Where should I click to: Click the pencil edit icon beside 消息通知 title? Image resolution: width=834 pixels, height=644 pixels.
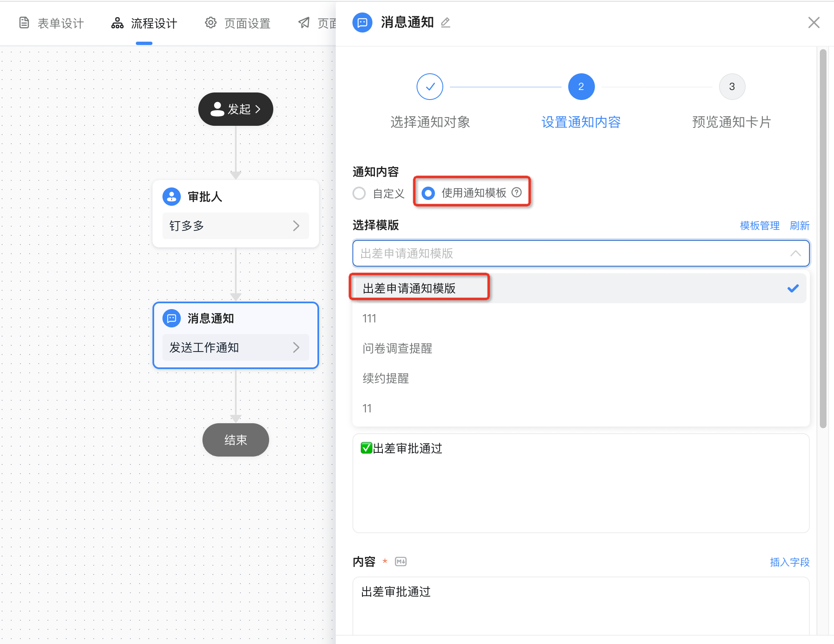(x=445, y=22)
